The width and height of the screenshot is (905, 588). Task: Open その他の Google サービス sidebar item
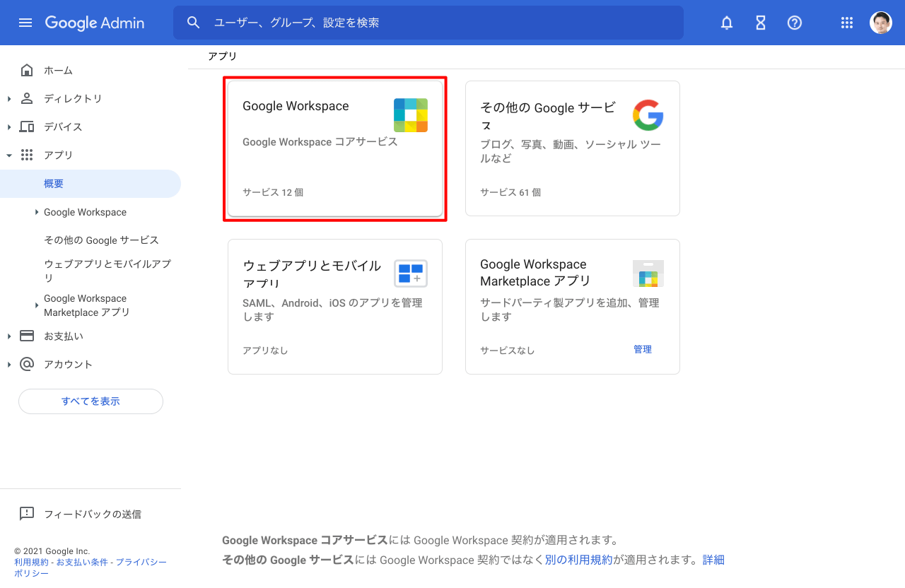click(101, 240)
